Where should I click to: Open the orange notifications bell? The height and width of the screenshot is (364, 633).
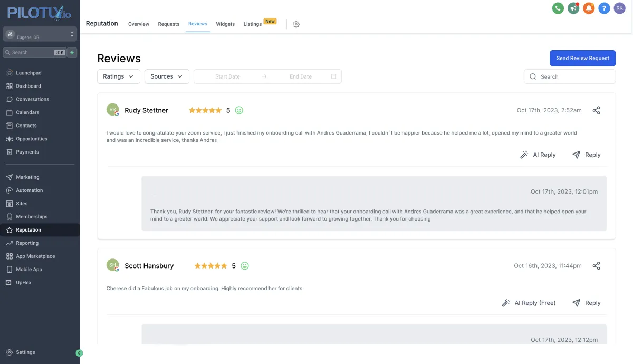click(589, 8)
